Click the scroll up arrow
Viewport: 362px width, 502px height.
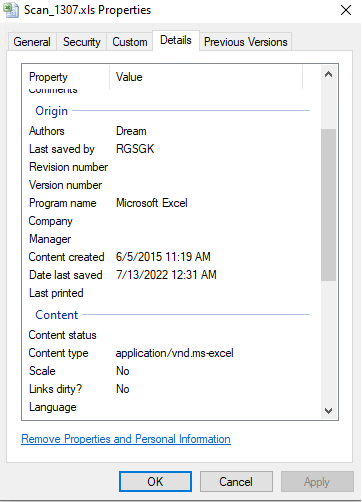pos(328,74)
